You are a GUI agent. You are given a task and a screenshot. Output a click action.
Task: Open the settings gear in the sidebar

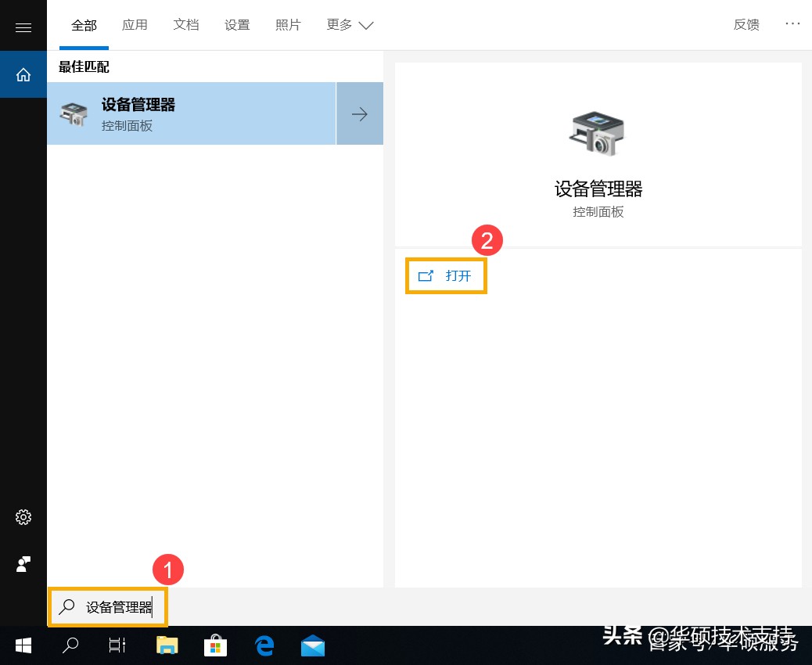coord(23,517)
